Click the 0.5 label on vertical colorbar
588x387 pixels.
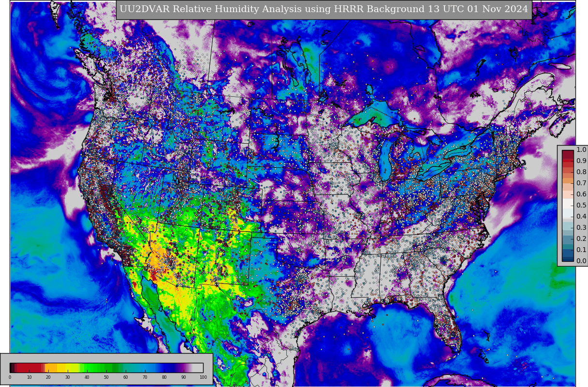(x=581, y=206)
